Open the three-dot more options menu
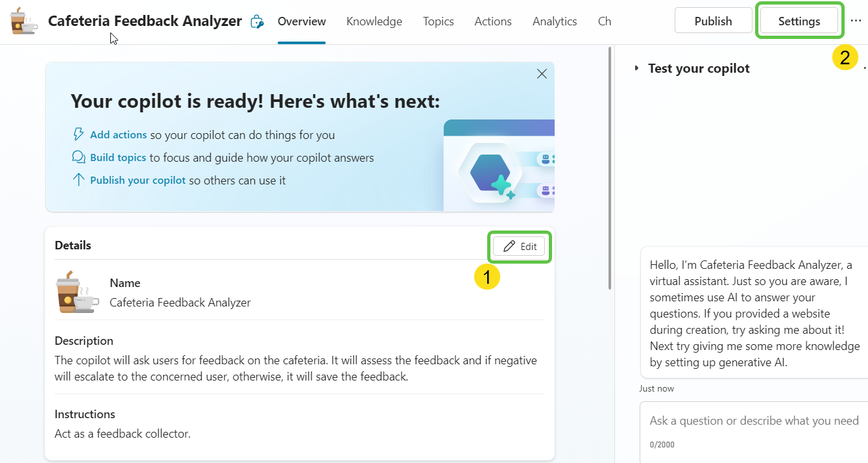This screenshot has width=868, height=463. click(856, 21)
